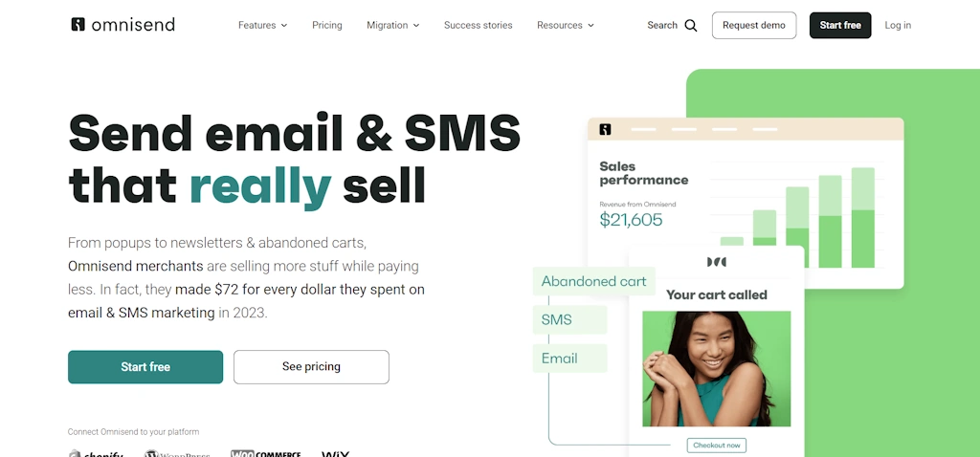This screenshot has width=980, height=457.
Task: Click the See pricing button
Action: click(311, 367)
